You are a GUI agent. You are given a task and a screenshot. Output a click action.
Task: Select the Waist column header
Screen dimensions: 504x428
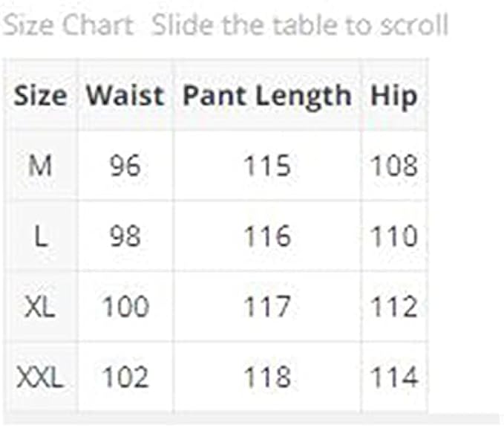tap(125, 95)
